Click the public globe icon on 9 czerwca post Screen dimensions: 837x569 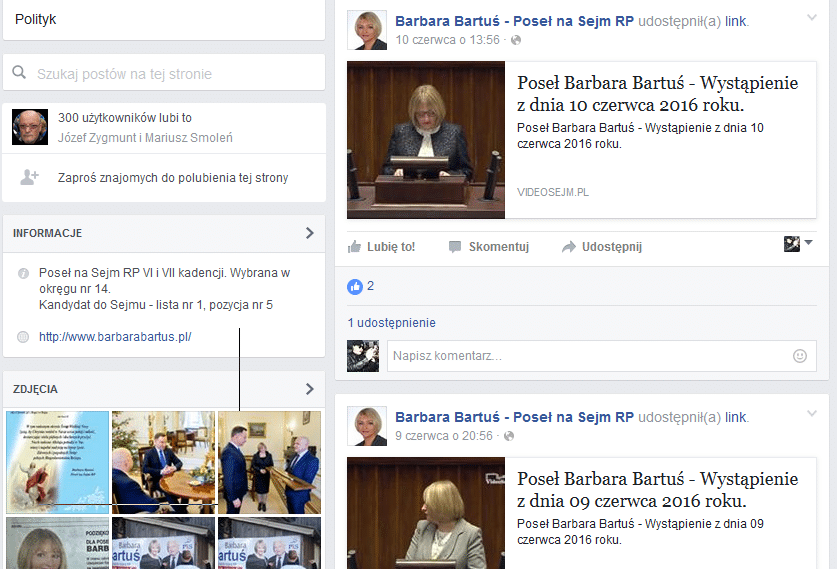509,436
